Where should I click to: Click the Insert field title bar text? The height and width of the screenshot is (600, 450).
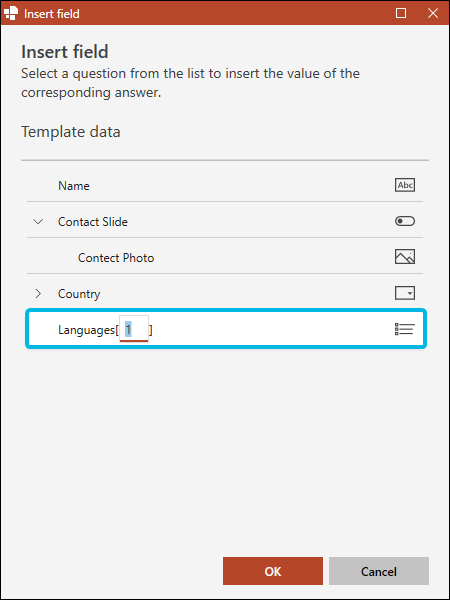click(x=52, y=14)
